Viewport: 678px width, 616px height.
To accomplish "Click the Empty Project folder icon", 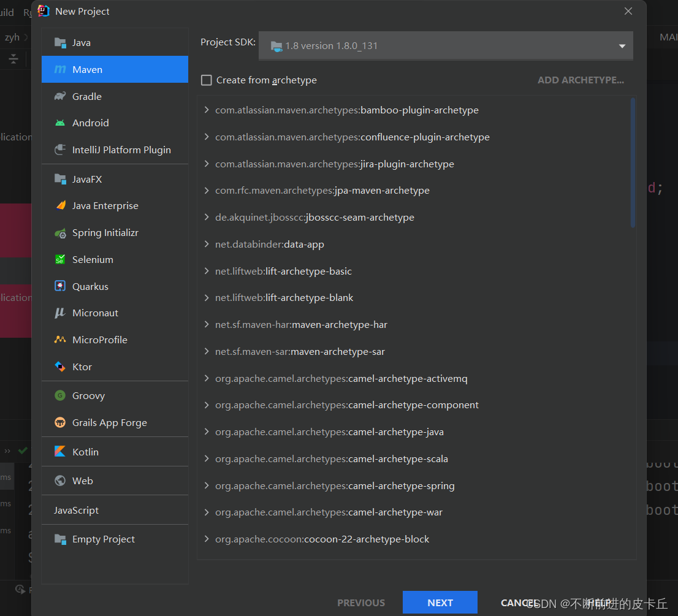I will point(60,539).
